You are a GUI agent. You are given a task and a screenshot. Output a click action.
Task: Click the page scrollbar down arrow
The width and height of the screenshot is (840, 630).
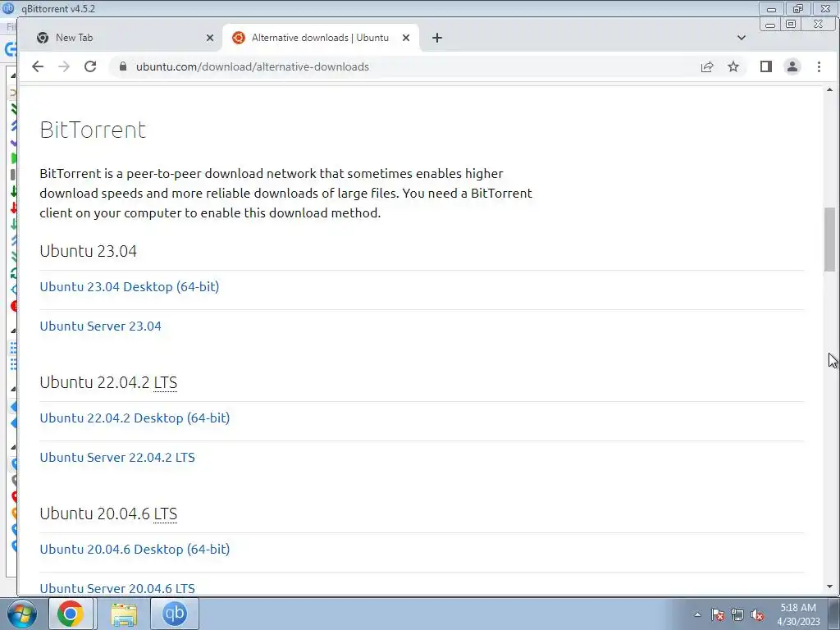[x=830, y=587]
